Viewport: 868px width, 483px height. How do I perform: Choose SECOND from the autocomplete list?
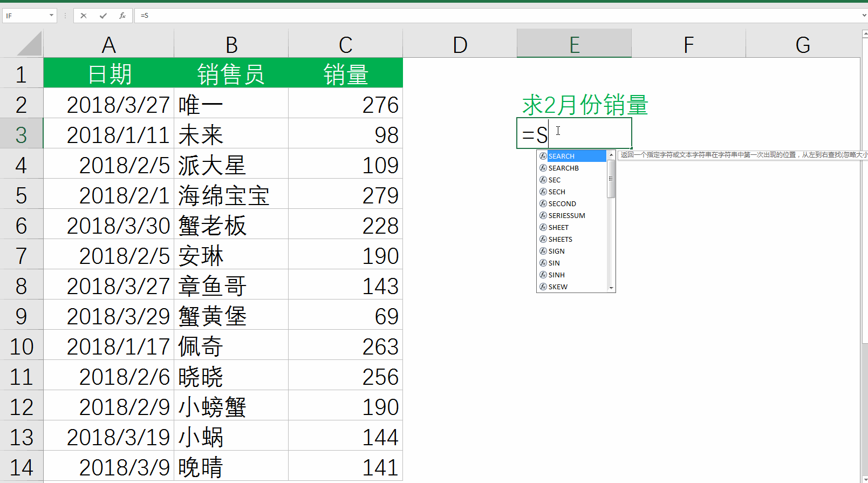tap(572, 203)
